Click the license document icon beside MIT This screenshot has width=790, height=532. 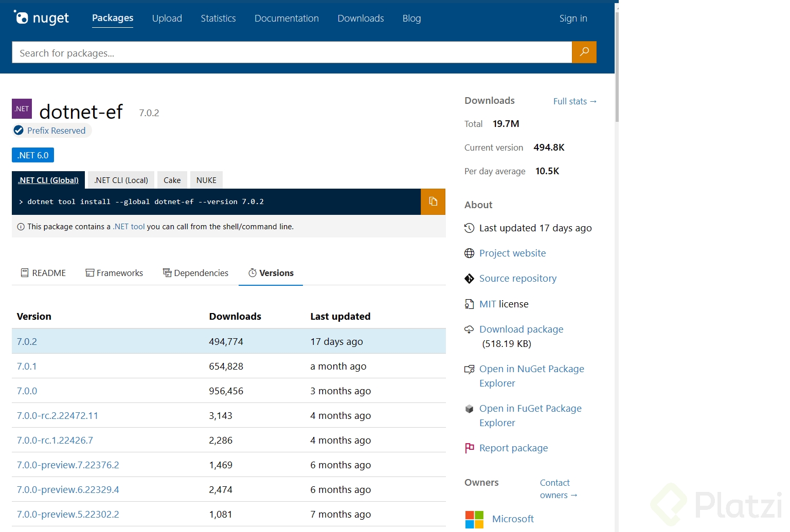click(x=469, y=304)
